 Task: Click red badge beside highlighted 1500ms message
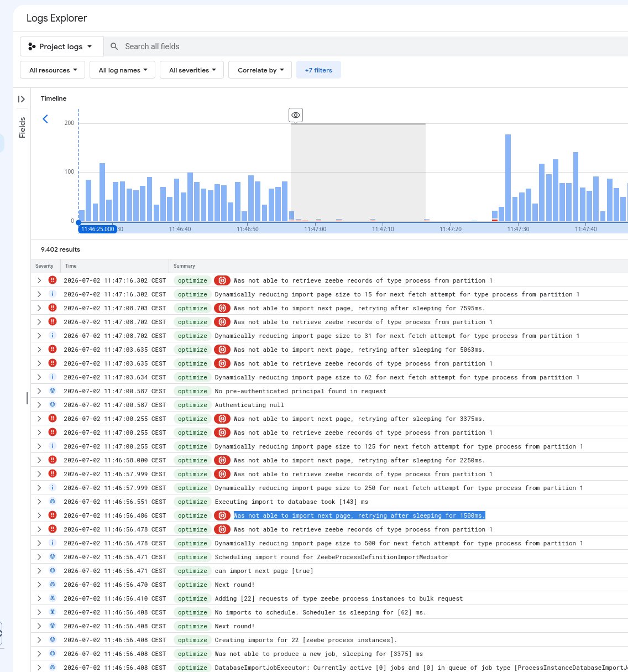tap(222, 515)
